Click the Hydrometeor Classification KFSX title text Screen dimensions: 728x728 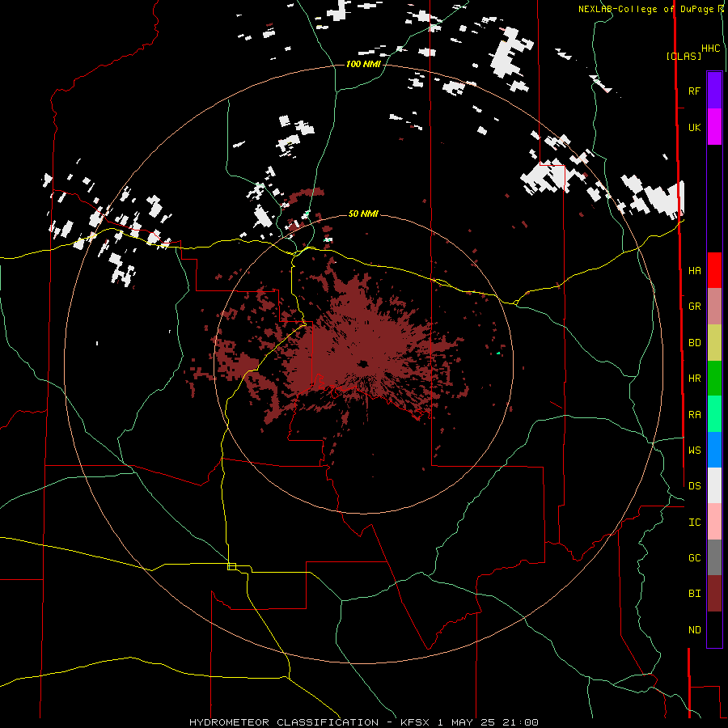click(x=364, y=722)
